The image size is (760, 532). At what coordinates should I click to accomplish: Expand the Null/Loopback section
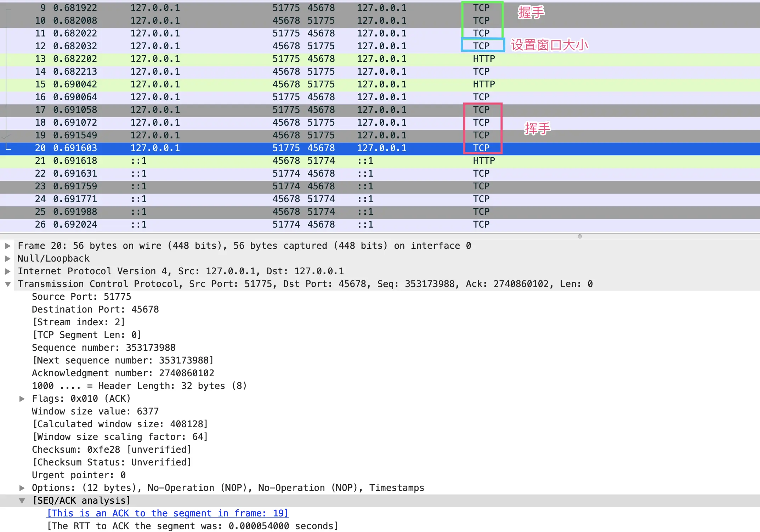click(7, 258)
